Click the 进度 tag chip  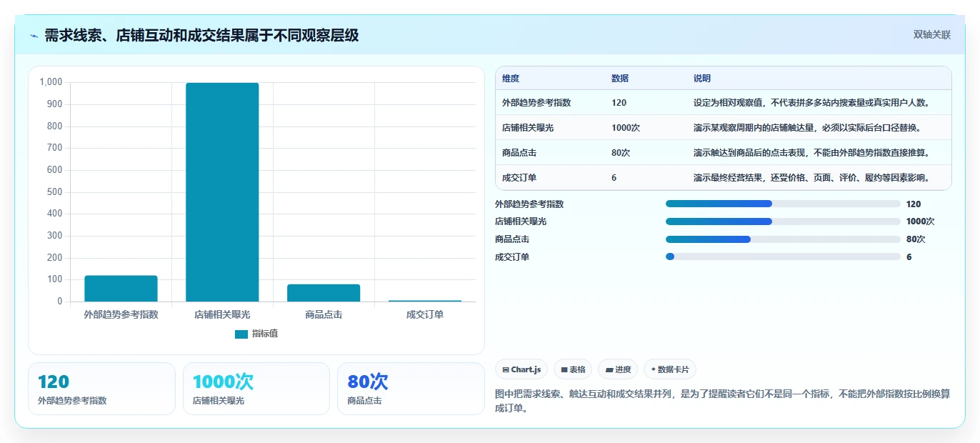point(618,369)
